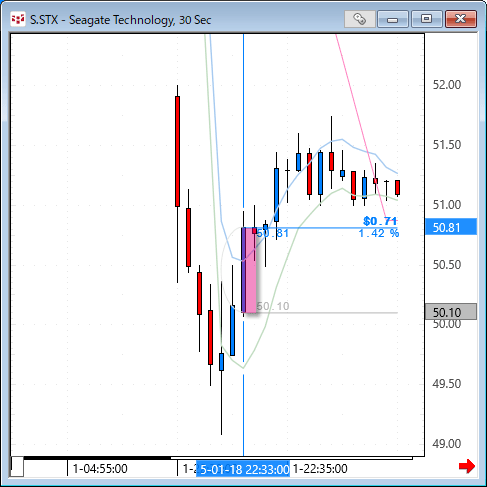487x487 pixels.
Task: Click the $0.71 measurement value
Action: pyautogui.click(x=380, y=221)
